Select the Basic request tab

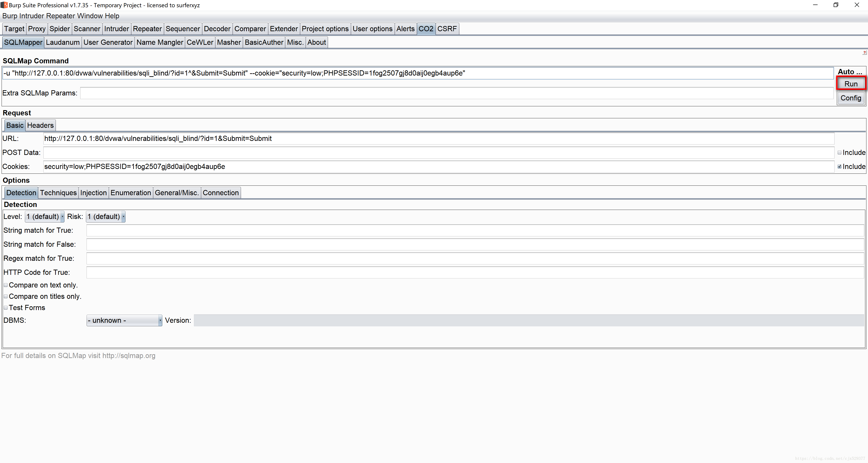tap(15, 126)
